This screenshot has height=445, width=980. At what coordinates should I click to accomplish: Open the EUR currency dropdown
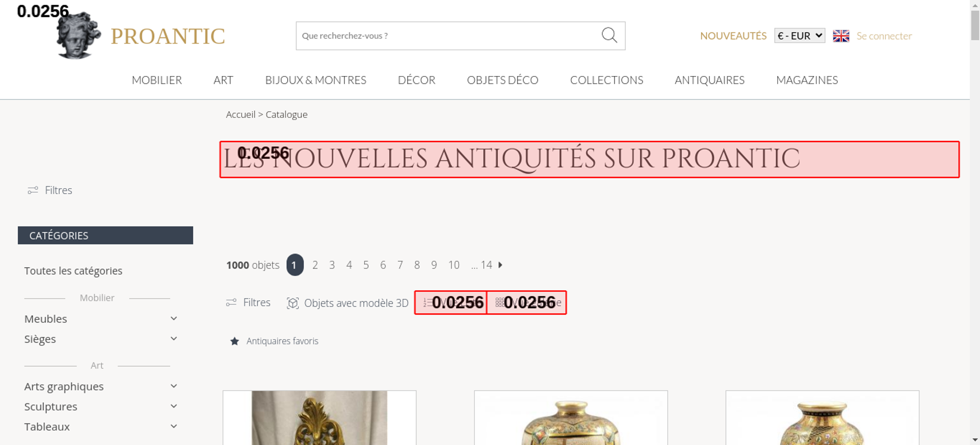tap(800, 36)
